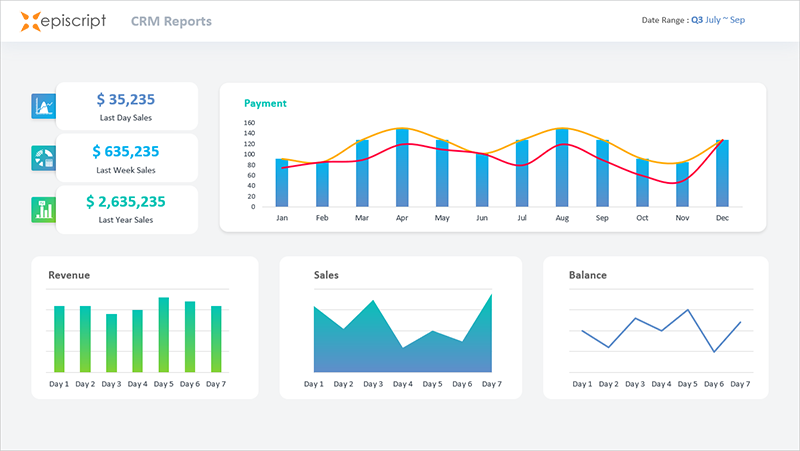Select the Jun bar in Payment chart

pyautogui.click(x=482, y=180)
